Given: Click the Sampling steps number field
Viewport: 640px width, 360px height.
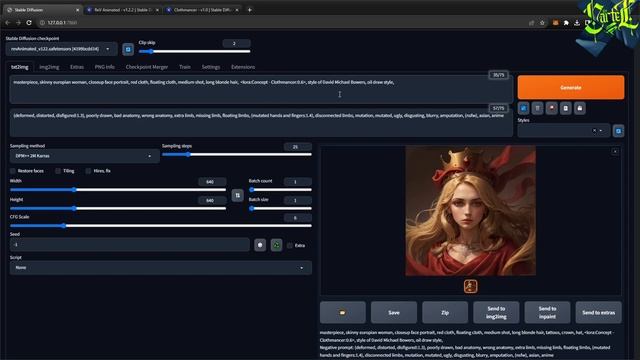Looking at the screenshot, I should [x=298, y=147].
